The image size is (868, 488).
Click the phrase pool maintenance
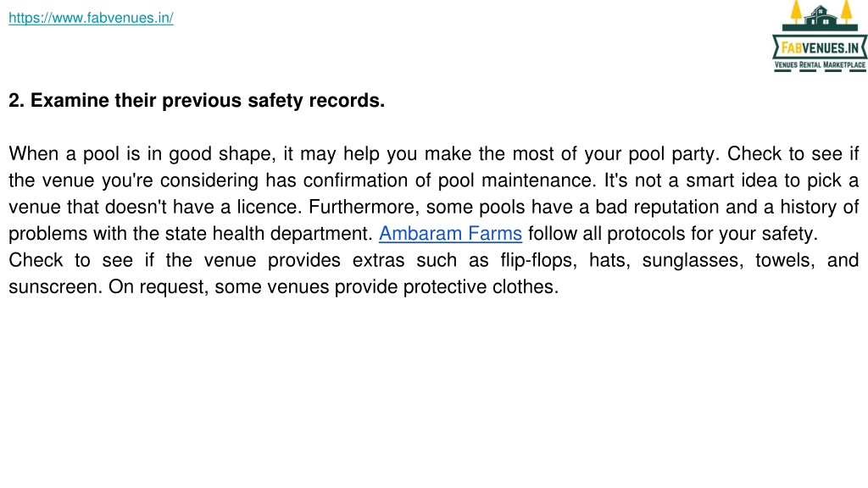[x=518, y=180]
